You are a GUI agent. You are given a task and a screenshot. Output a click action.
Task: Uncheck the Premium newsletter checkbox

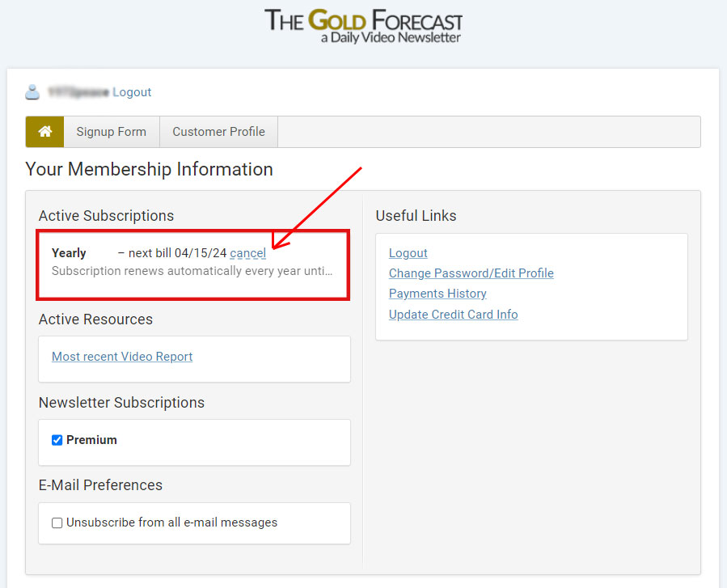(57, 440)
